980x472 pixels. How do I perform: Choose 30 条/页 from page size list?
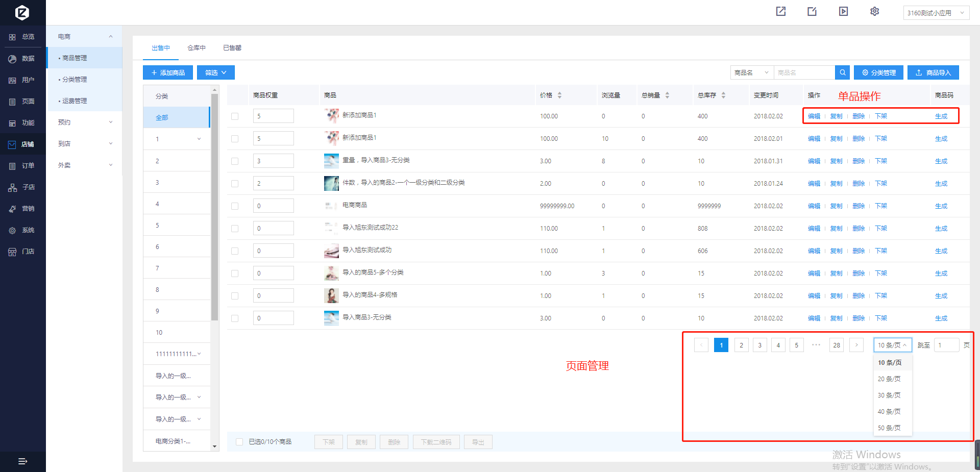pyautogui.click(x=889, y=395)
